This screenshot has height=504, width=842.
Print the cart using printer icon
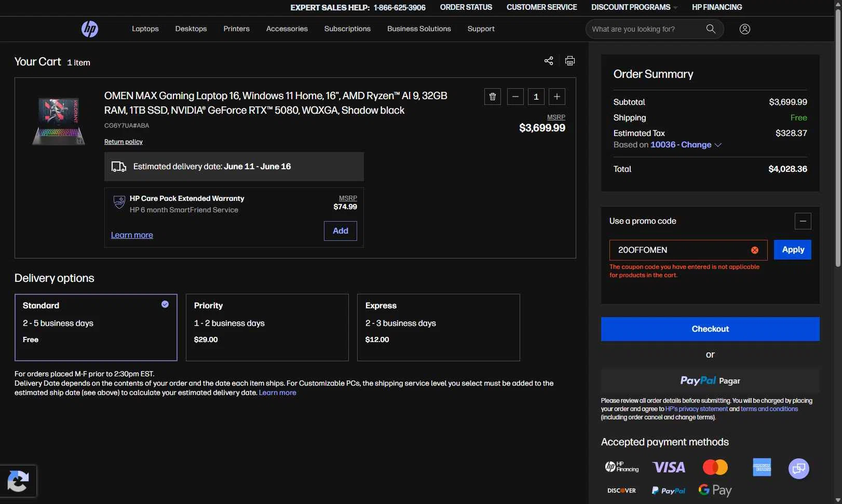tap(570, 61)
